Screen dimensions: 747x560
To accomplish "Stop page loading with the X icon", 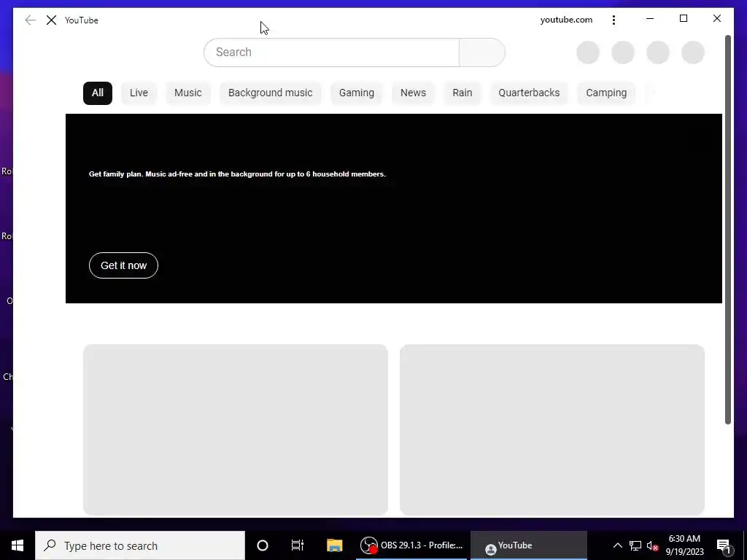I will tap(52, 20).
